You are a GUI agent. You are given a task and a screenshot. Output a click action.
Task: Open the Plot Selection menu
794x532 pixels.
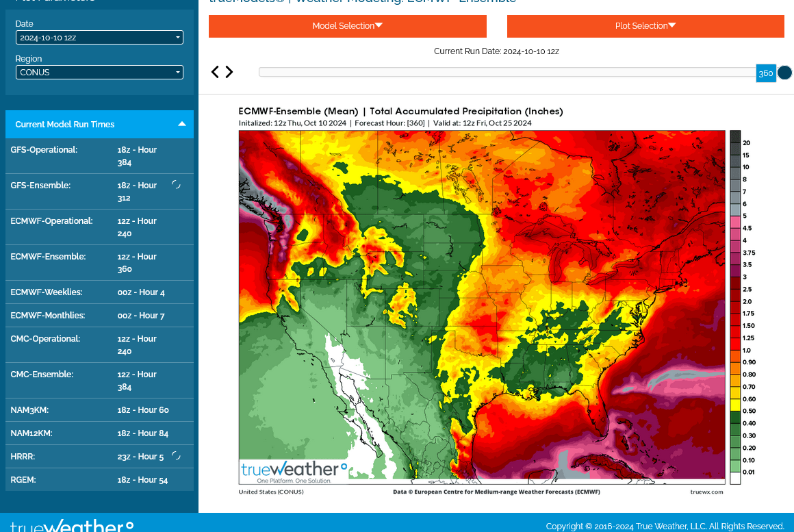(x=645, y=26)
